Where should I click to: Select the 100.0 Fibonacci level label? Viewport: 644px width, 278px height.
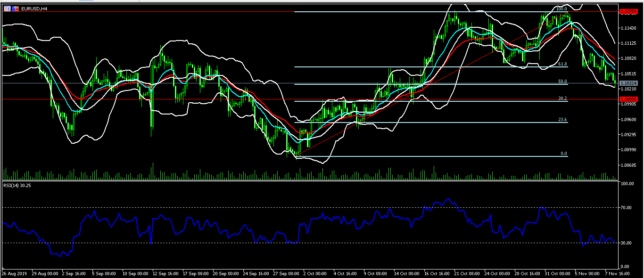coord(561,8)
